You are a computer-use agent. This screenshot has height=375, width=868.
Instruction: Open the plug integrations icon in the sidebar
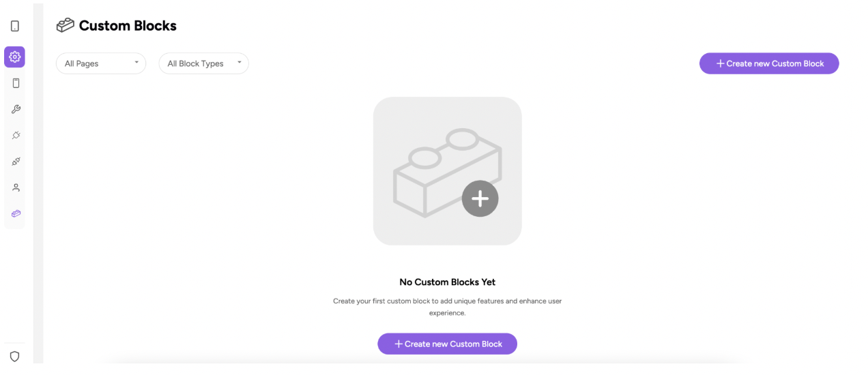click(16, 135)
